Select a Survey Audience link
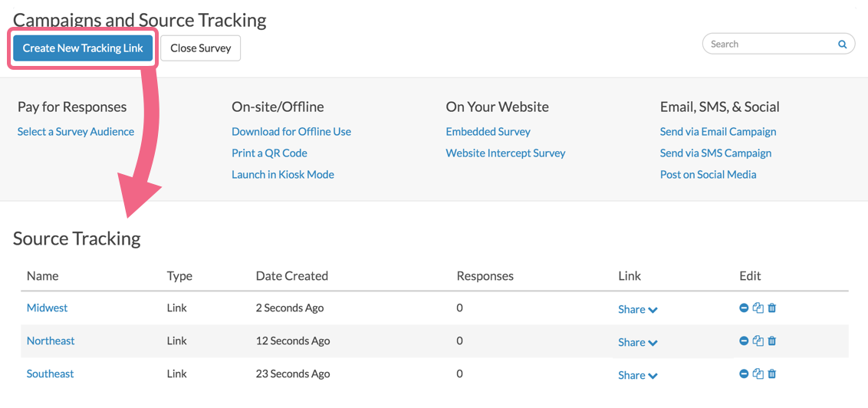Viewport: 868px width, 408px height. point(76,132)
